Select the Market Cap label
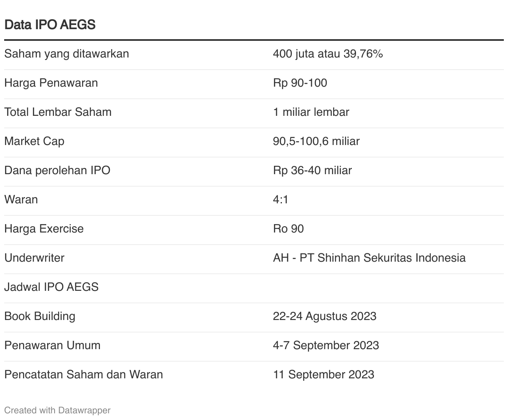 (x=34, y=141)
